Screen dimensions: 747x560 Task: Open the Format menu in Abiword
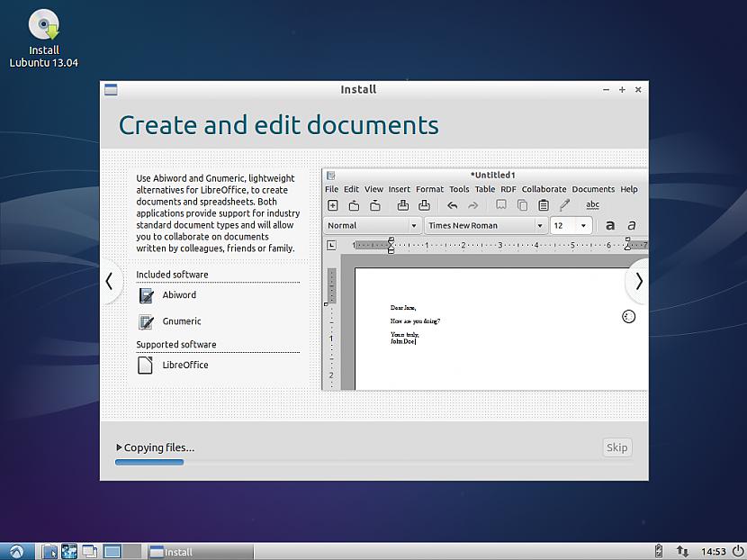pyautogui.click(x=429, y=189)
